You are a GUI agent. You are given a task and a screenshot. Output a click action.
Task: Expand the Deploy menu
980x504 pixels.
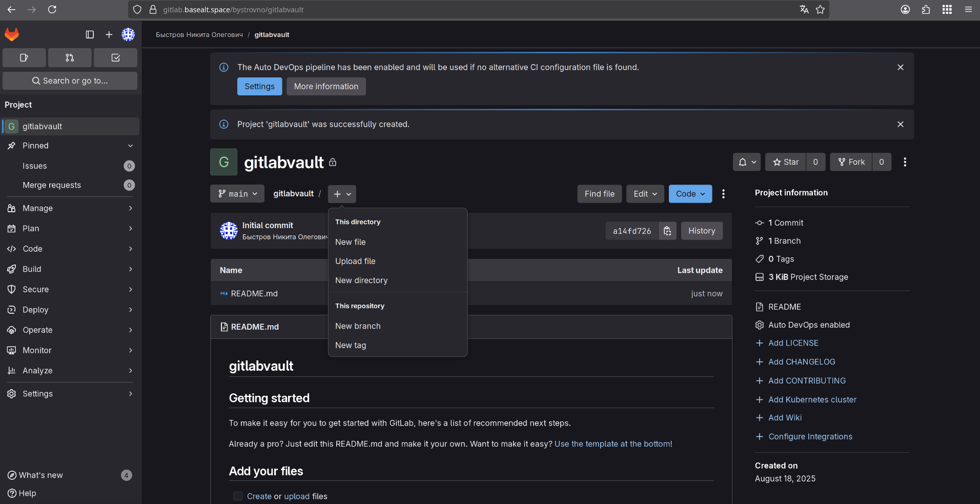[71, 310]
